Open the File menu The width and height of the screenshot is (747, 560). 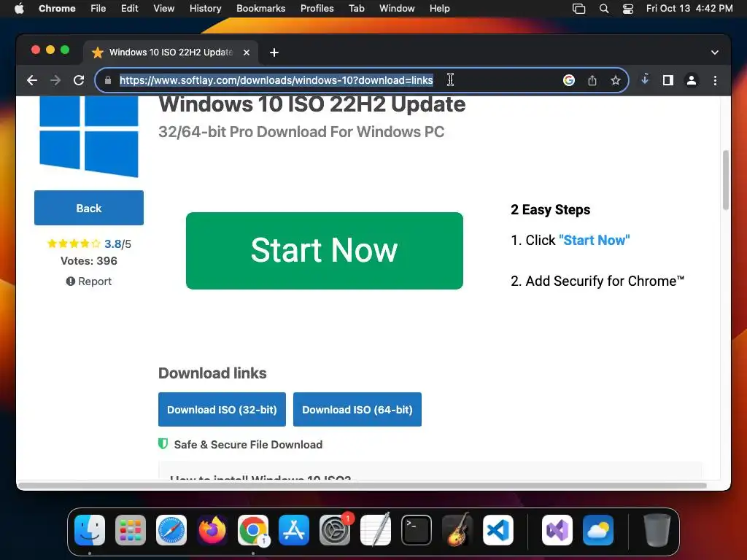[98, 9]
